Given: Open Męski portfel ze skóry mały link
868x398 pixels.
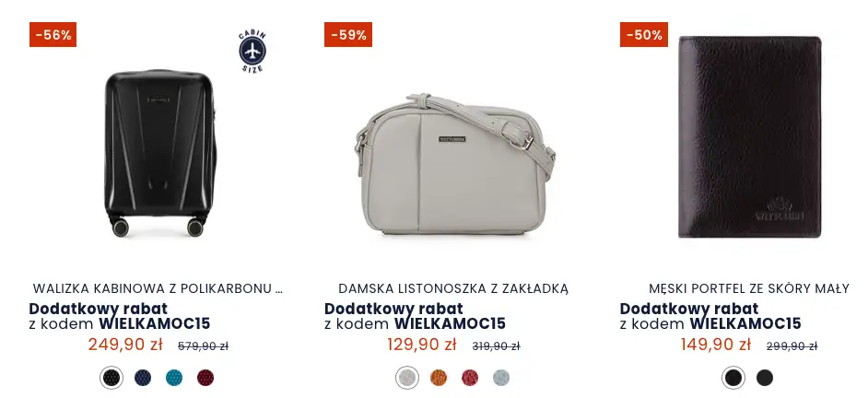Looking at the screenshot, I should [x=749, y=288].
